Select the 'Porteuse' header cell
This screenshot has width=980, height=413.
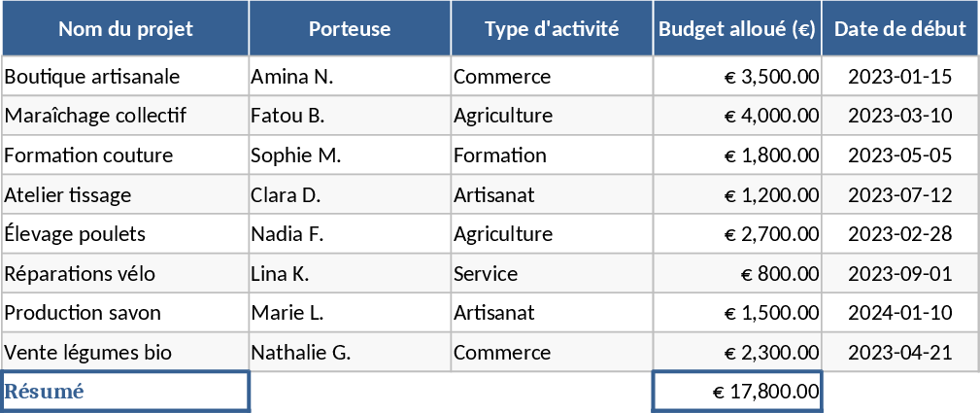[x=350, y=28]
